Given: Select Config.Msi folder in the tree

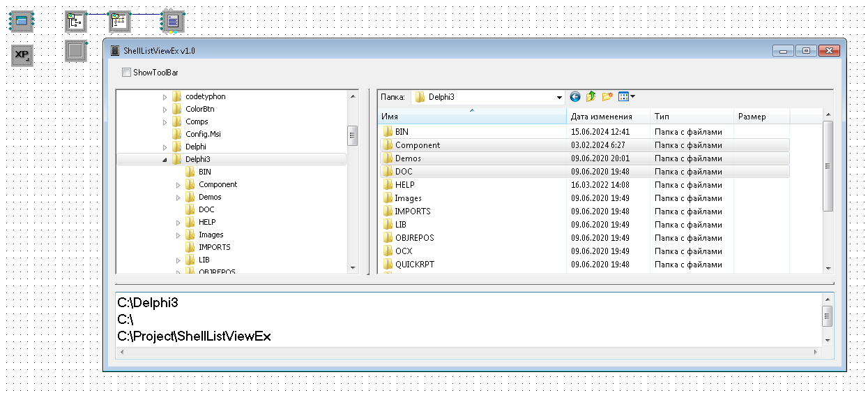Looking at the screenshot, I should coord(203,134).
